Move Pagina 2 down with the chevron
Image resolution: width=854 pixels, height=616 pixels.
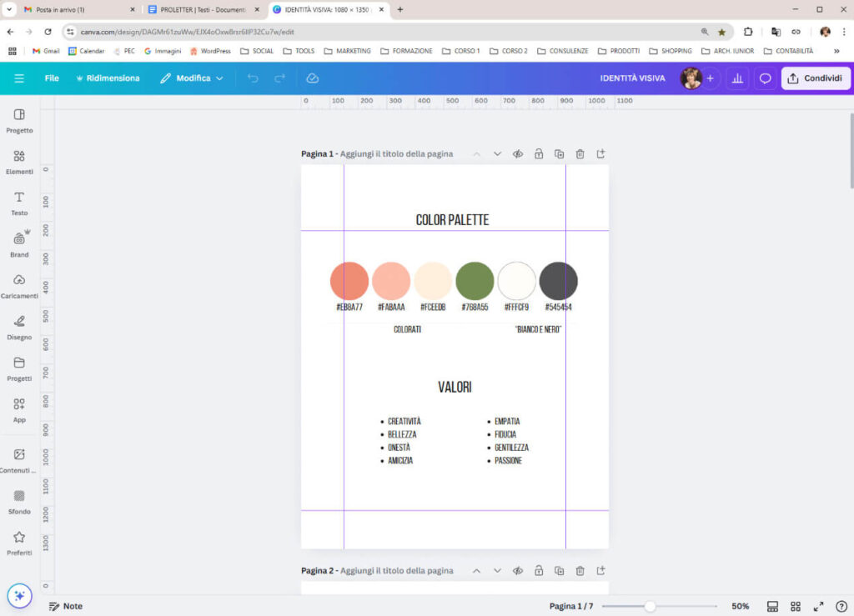(497, 571)
